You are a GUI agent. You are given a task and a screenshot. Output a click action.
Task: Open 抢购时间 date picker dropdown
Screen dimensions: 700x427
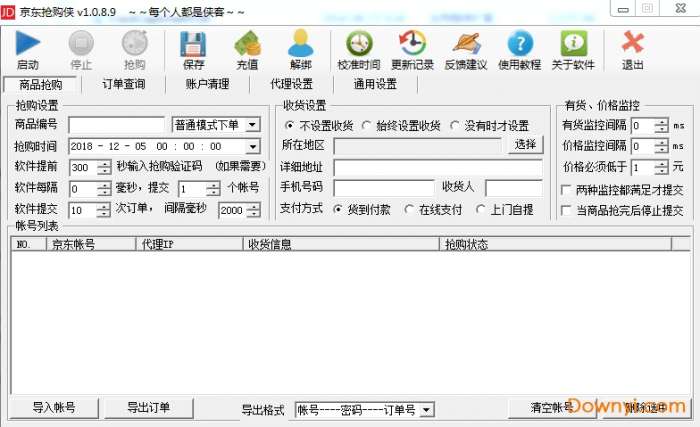coord(253,147)
